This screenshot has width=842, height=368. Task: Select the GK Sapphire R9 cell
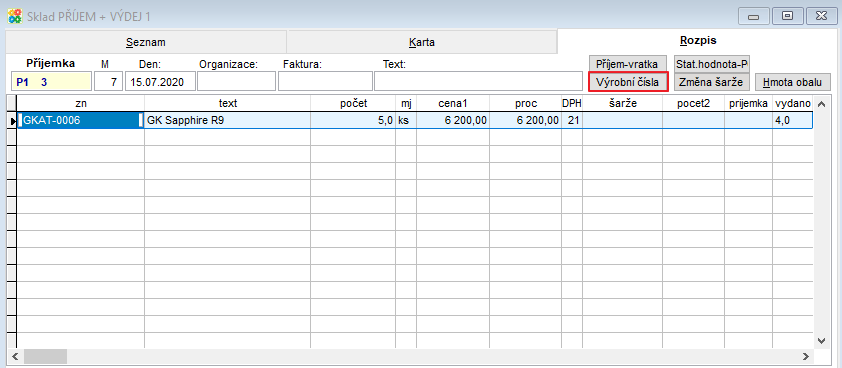point(227,120)
